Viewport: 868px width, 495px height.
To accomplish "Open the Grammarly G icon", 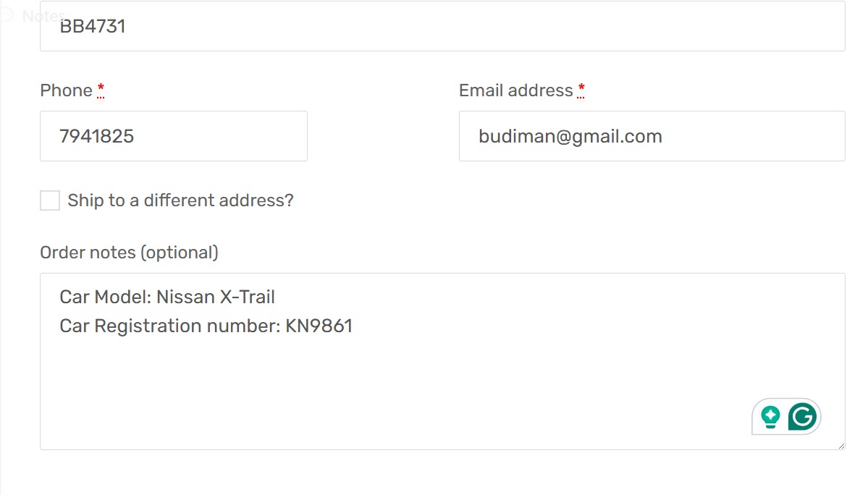I will (803, 417).
